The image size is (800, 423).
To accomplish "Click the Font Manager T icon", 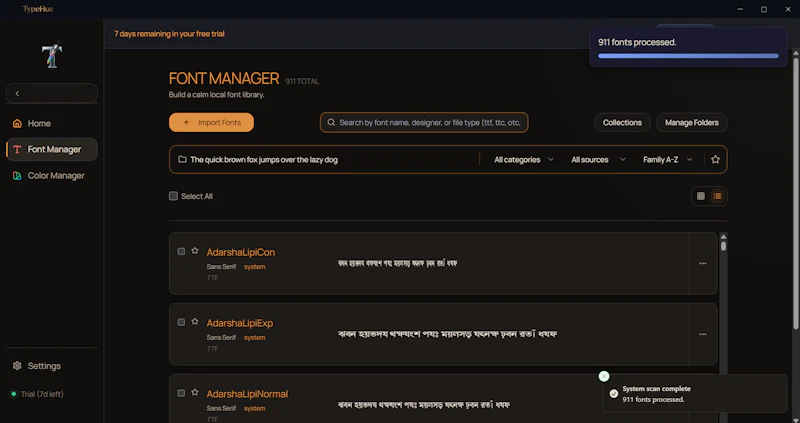I will point(17,150).
